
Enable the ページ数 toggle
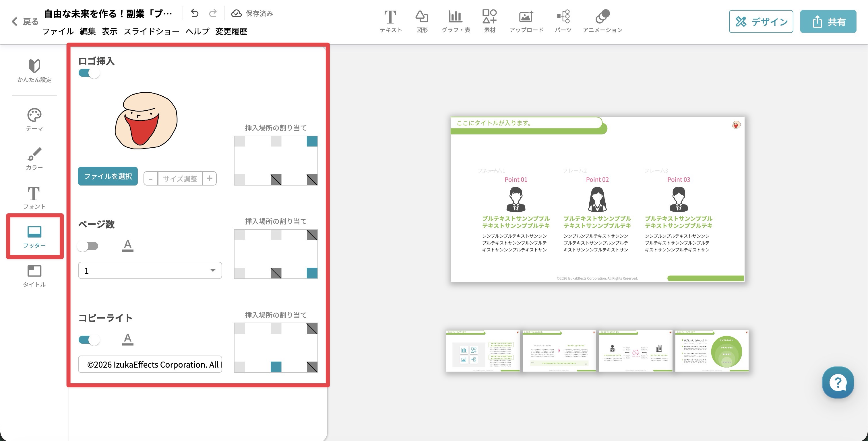[x=88, y=246]
